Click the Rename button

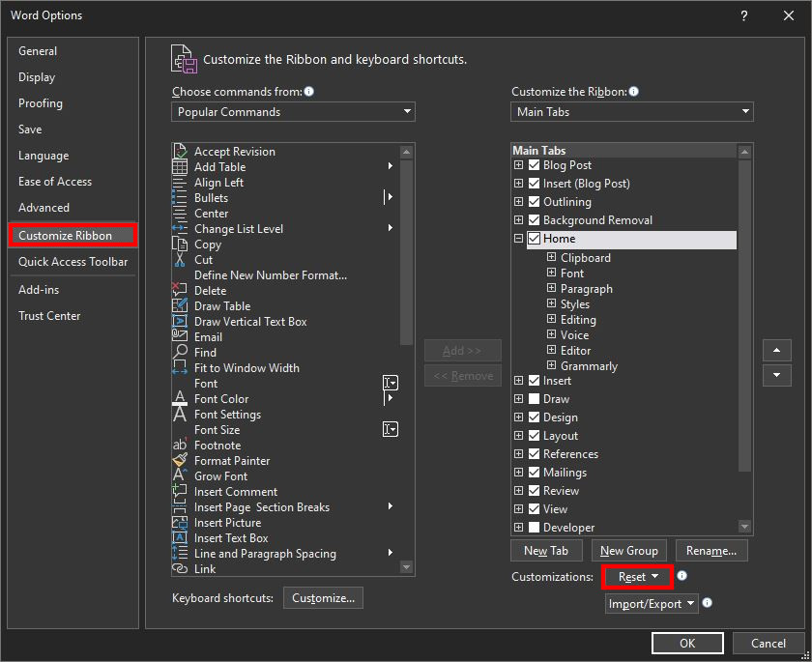pyautogui.click(x=711, y=551)
